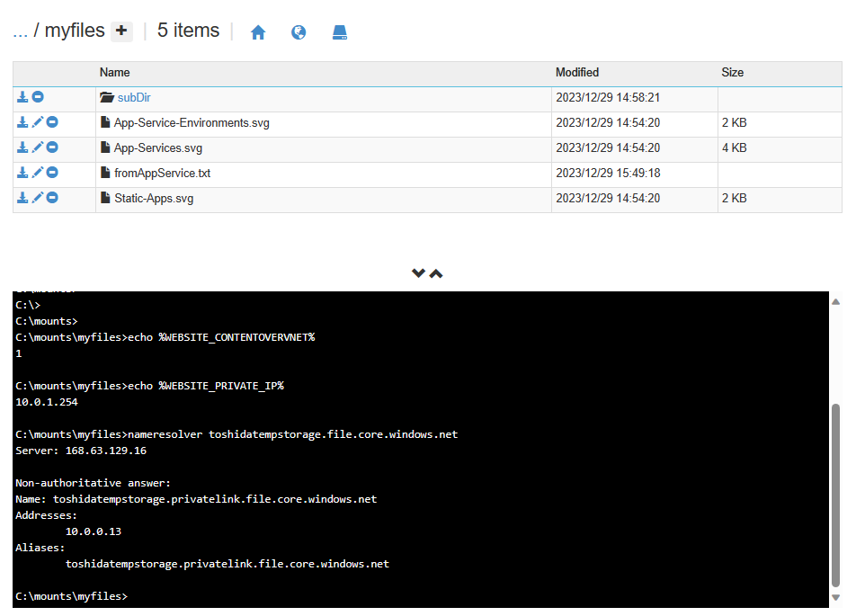Download App-Services.svg file
The image size is (856, 616).
[23, 147]
